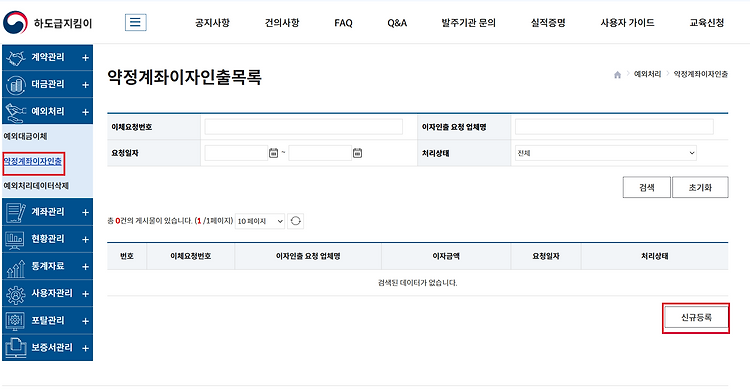The width and height of the screenshot is (750, 390).
Task: Click the 보증서관리 documents icon
Action: [x=15, y=348]
